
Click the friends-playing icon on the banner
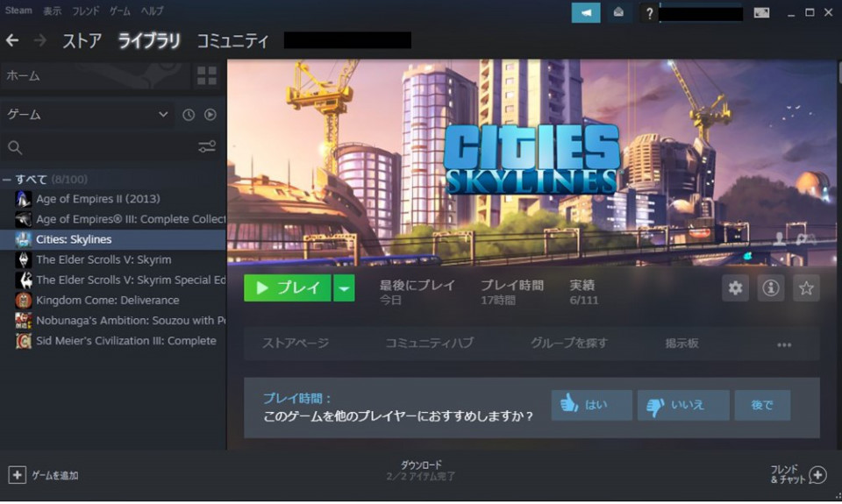779,238
